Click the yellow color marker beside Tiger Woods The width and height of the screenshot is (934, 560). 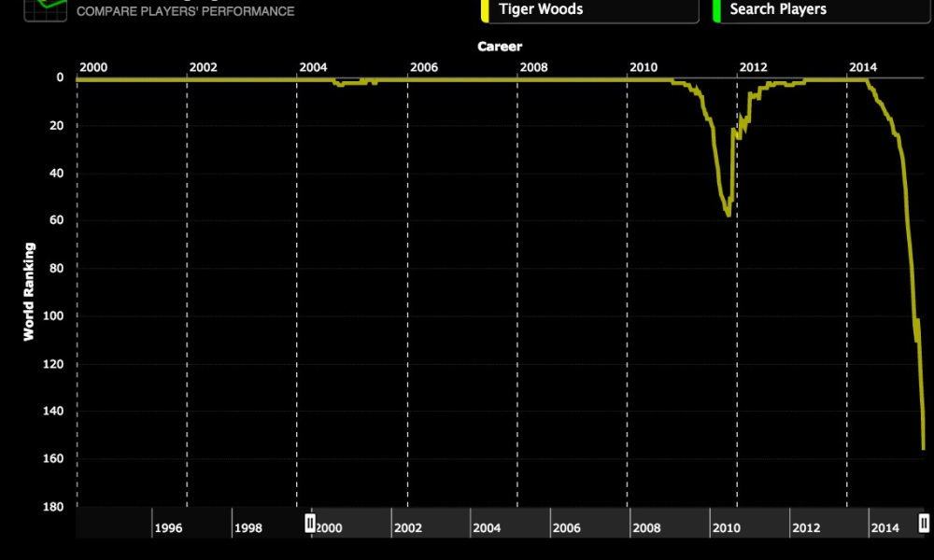(x=484, y=10)
